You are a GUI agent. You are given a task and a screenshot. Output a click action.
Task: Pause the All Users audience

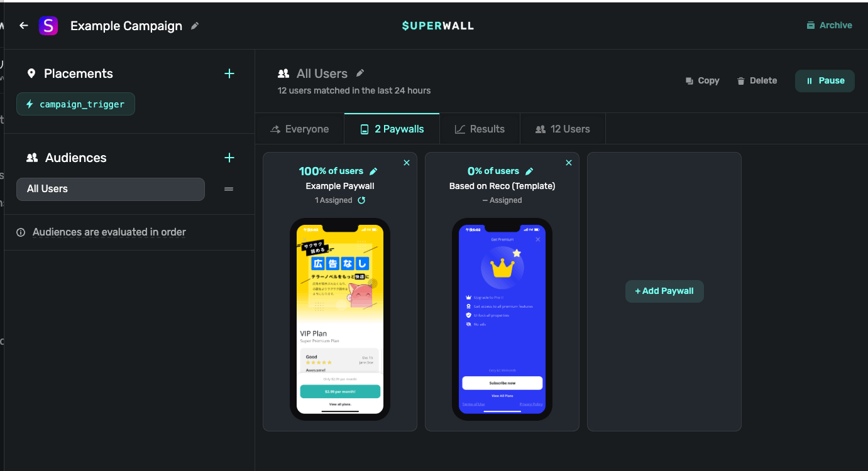click(825, 81)
